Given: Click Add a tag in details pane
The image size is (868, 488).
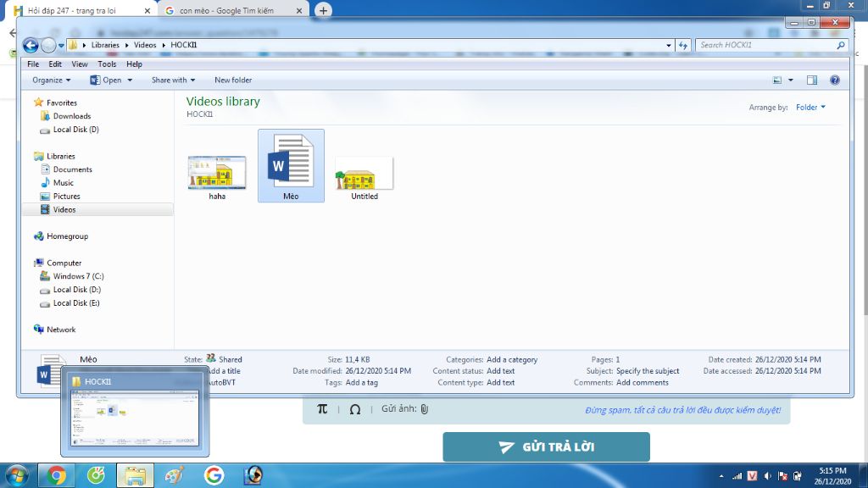Looking at the screenshot, I should click(362, 383).
